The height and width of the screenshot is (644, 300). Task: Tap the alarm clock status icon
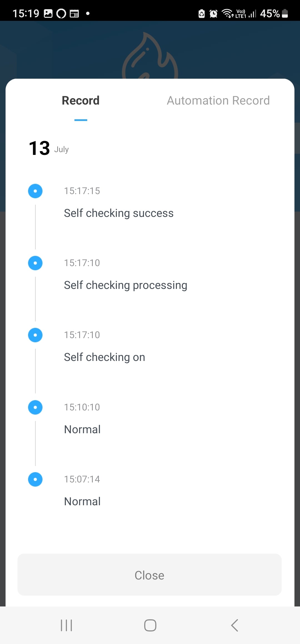(x=213, y=13)
